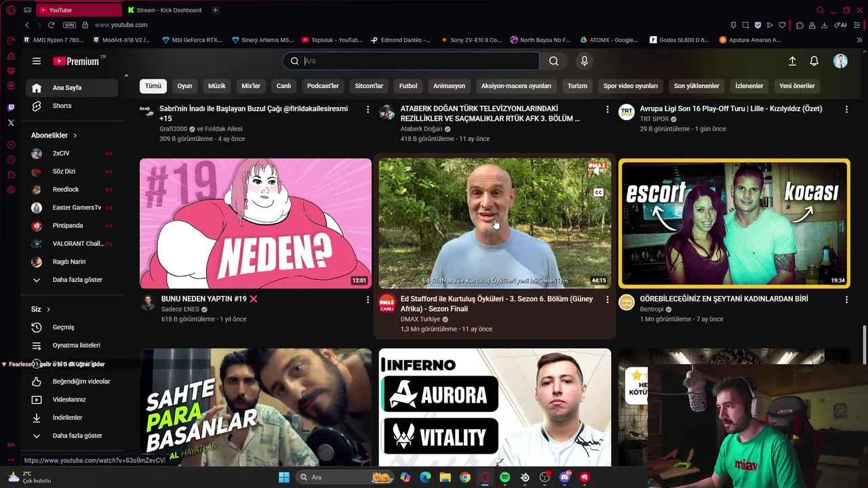Viewport: 868px width, 488px height.
Task: Open browser downloads arrow icon
Action: [824, 25]
